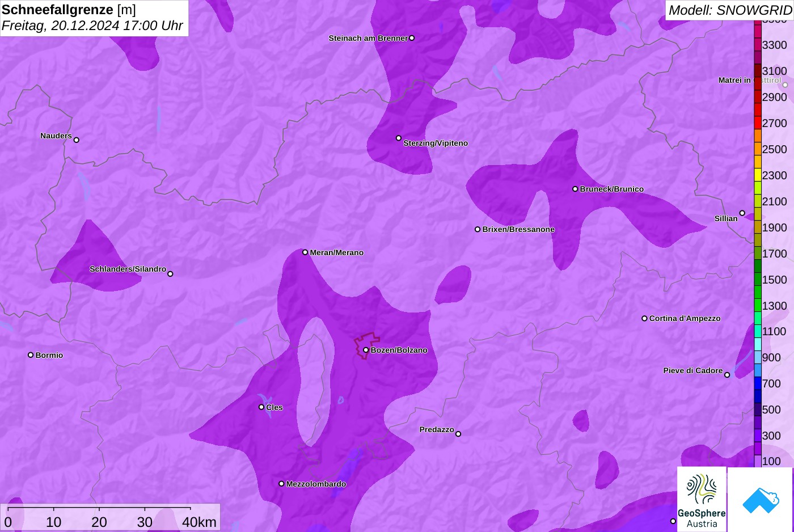Click the Sillian label

pos(726,218)
